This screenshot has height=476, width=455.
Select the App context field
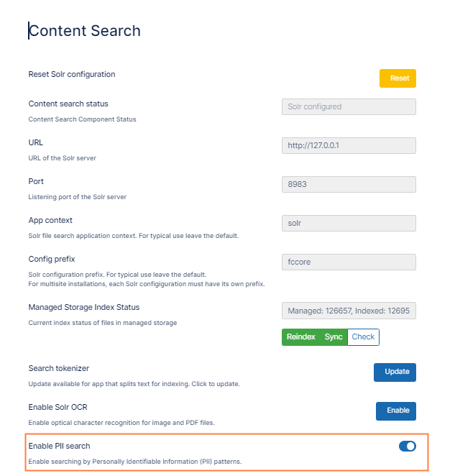click(349, 224)
